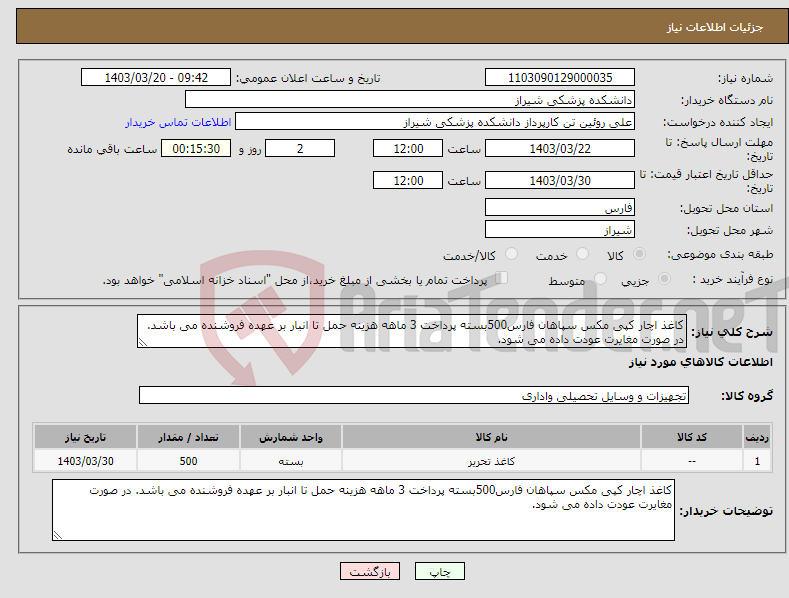Click the buyer notes text area
The height and width of the screenshot is (598, 789).
pyautogui.click(x=363, y=510)
